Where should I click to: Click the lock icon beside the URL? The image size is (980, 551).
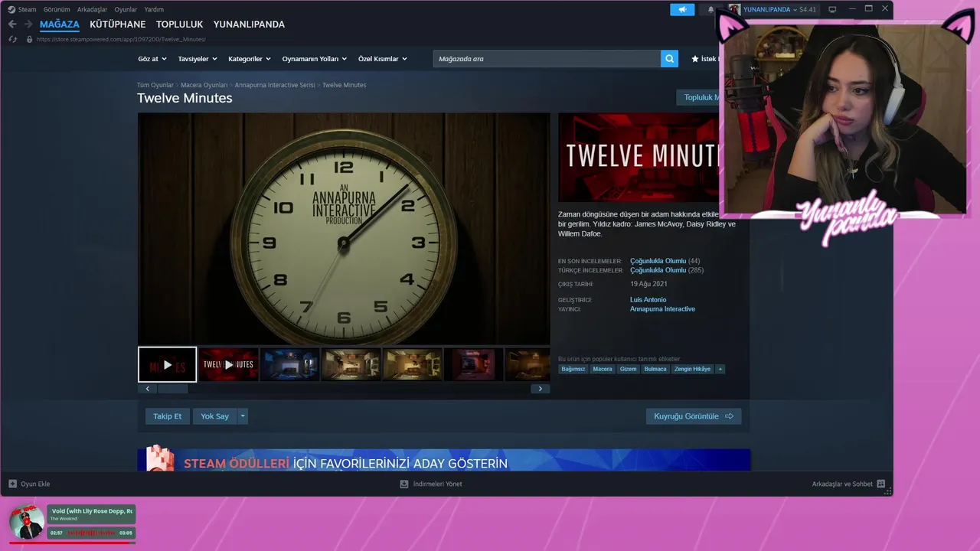[30, 39]
